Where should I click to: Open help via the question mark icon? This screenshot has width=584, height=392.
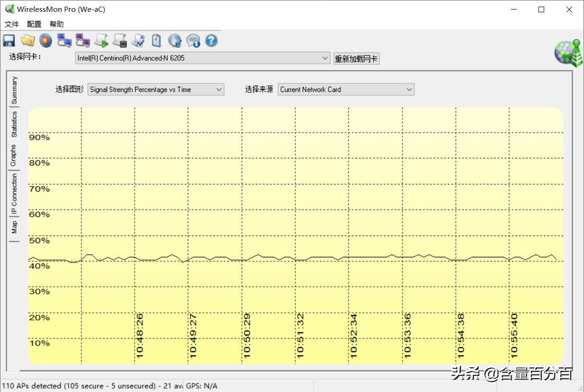click(211, 41)
